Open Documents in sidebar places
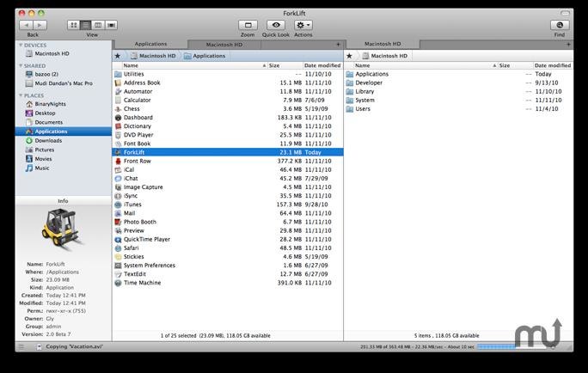Viewport: 588px width, 373px height. pos(64,122)
